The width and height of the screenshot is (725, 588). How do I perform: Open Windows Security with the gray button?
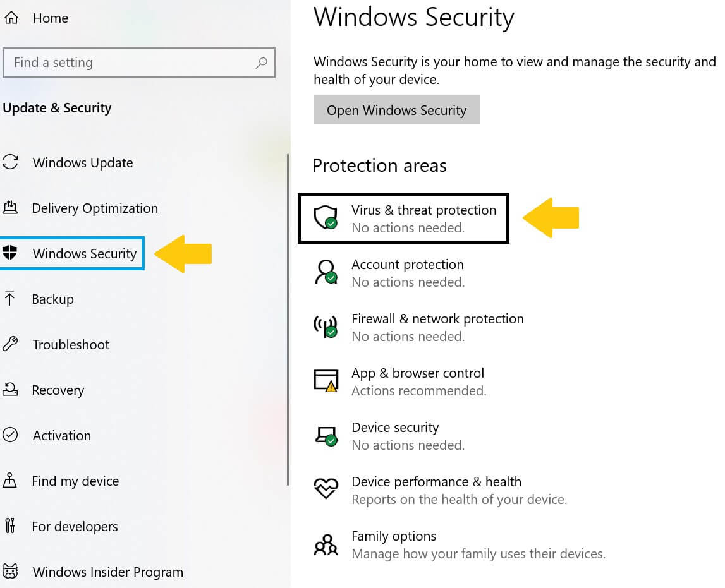(x=396, y=109)
